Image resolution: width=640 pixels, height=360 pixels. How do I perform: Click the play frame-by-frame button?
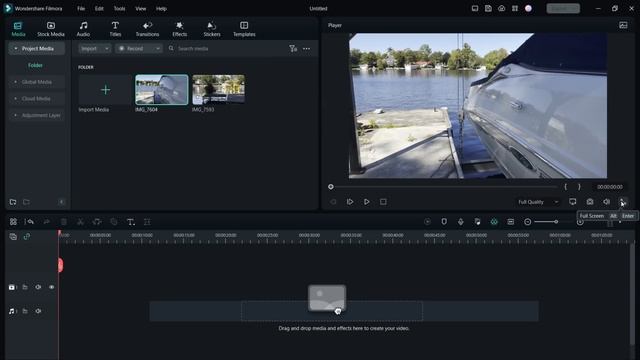[350, 202]
